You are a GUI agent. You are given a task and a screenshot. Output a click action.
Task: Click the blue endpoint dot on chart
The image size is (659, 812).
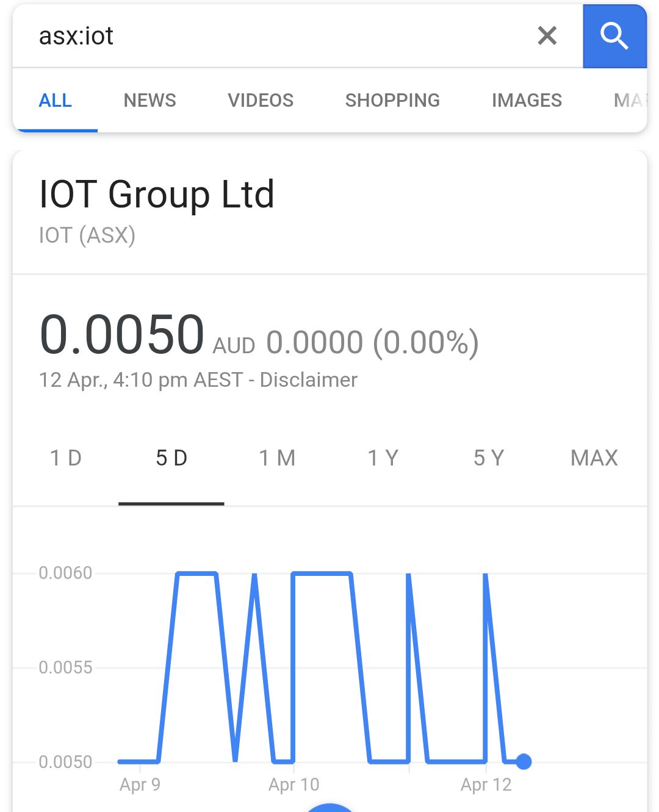click(524, 761)
